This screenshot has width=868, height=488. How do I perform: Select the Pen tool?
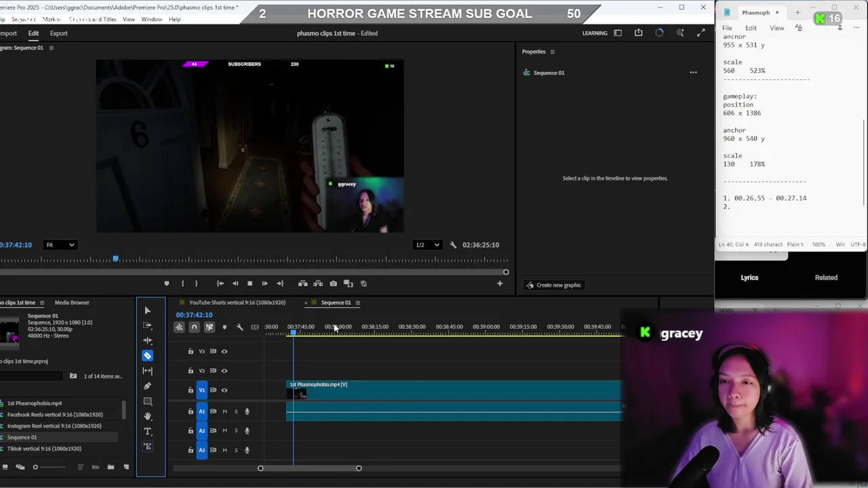click(147, 386)
